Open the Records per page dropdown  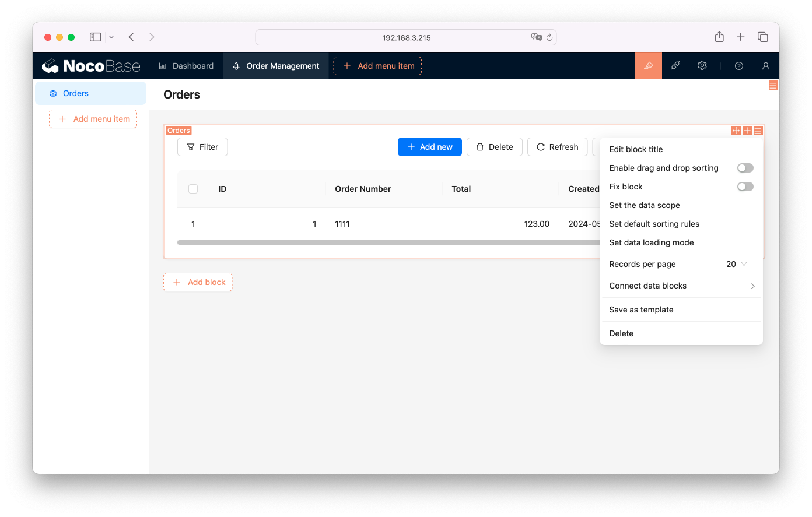pos(736,264)
